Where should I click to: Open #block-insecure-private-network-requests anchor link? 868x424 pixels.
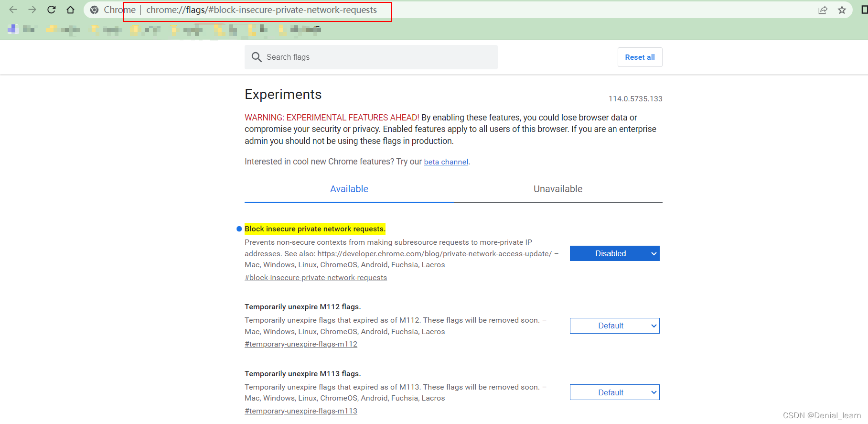pos(316,278)
